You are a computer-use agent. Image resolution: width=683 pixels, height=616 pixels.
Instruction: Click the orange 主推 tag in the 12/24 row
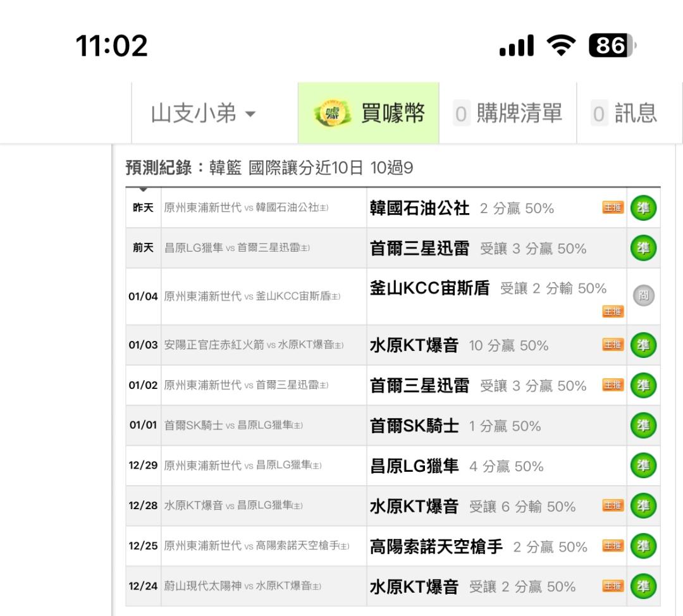pos(613,586)
